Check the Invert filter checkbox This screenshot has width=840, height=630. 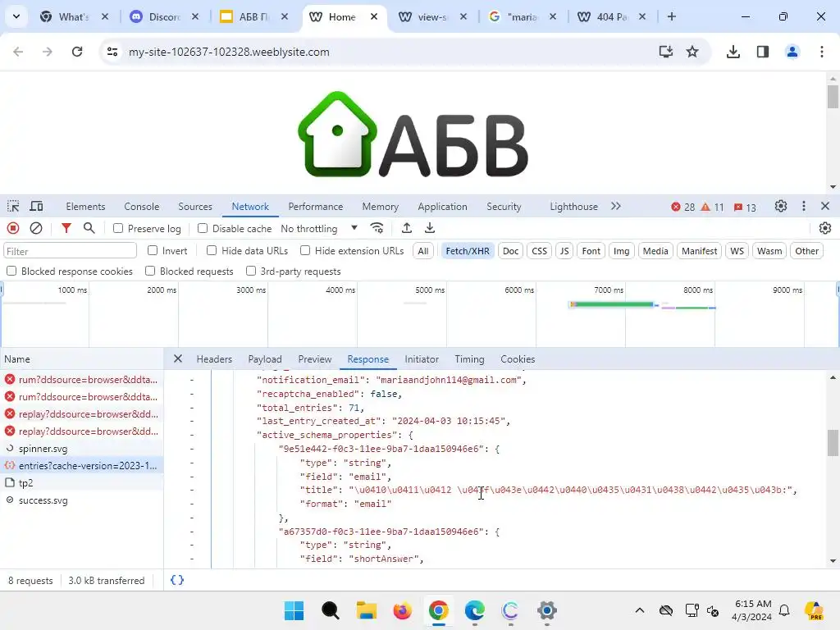(x=153, y=250)
